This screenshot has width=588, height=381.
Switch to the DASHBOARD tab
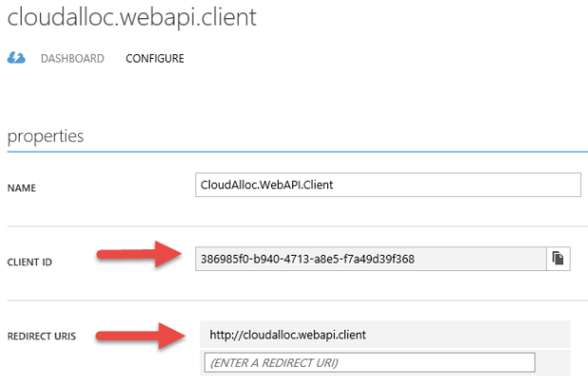point(72,59)
